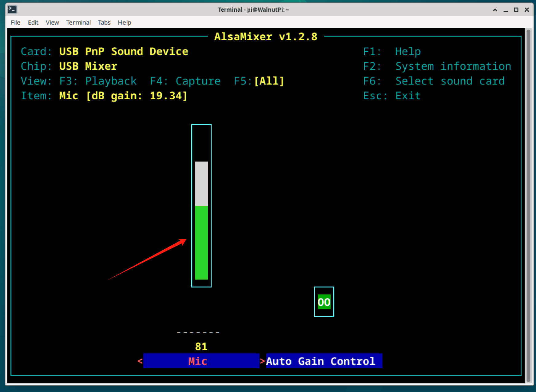Select the Mic channel label

(201, 361)
